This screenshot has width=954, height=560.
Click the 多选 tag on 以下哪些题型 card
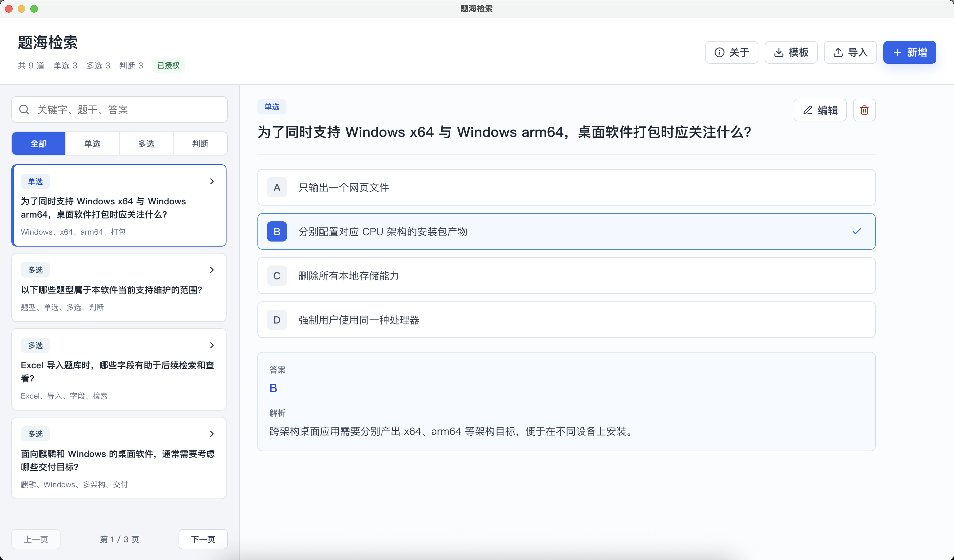(x=35, y=270)
